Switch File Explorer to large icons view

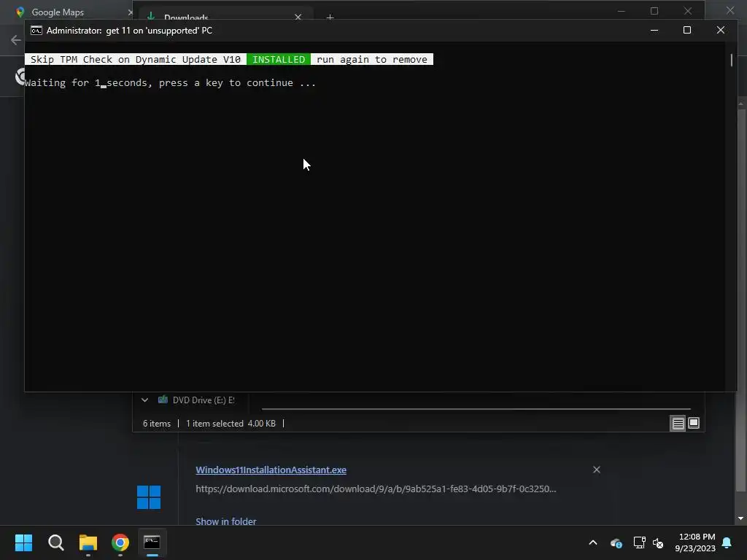[694, 423]
